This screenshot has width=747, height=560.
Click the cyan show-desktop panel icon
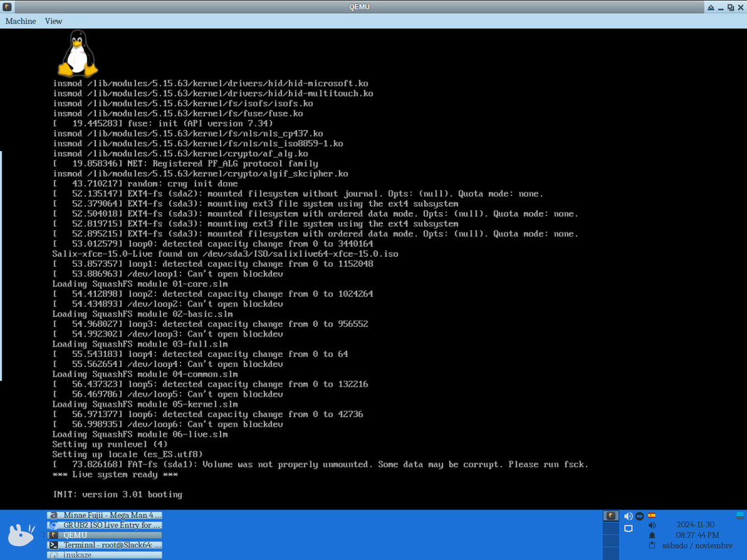click(740, 515)
